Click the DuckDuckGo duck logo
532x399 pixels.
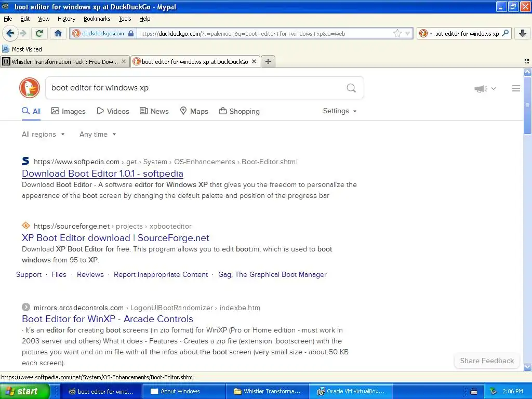coord(30,88)
